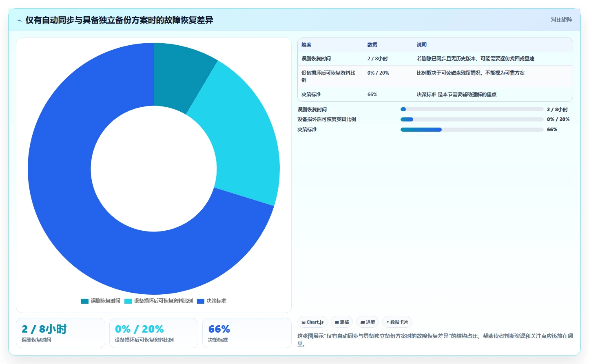Click the 设备损坏后可恢复资料比例 legend text

[164, 301]
